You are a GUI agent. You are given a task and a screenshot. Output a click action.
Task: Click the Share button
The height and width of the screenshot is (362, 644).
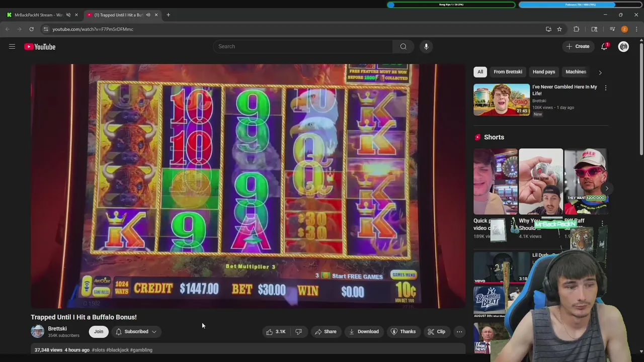pos(325,331)
